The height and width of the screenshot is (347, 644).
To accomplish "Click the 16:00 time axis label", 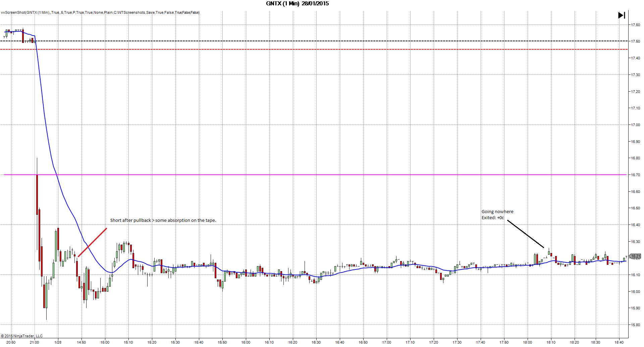I will pos(246,342).
